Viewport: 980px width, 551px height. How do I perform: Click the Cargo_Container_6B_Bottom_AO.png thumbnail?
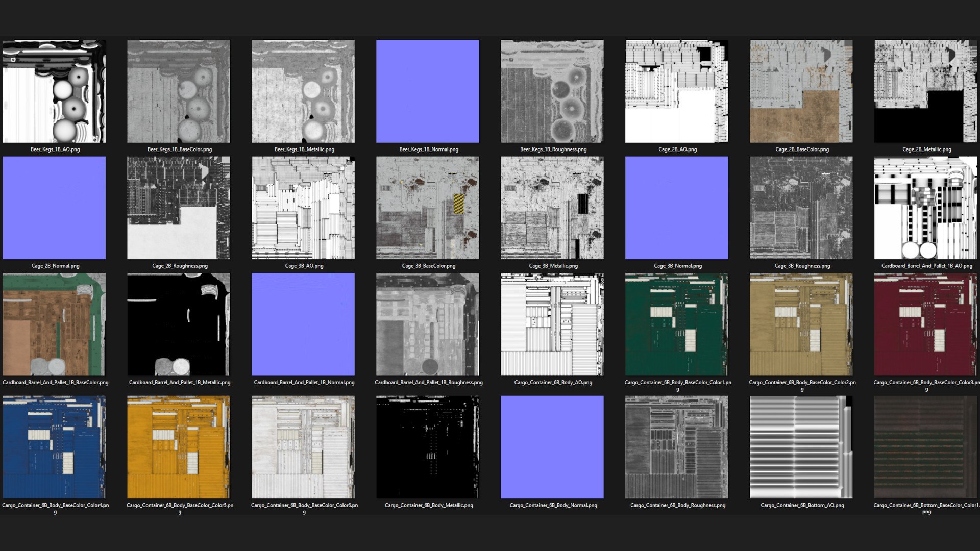(x=801, y=447)
